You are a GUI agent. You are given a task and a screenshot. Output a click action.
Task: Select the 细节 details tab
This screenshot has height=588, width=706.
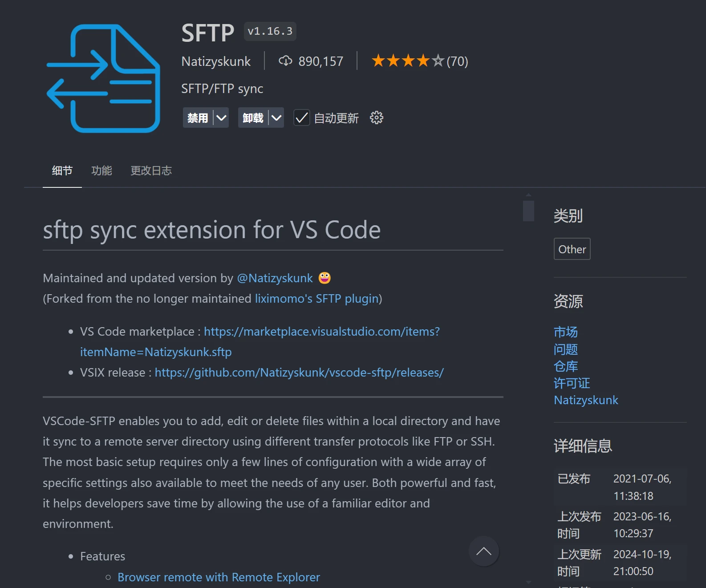tap(62, 170)
